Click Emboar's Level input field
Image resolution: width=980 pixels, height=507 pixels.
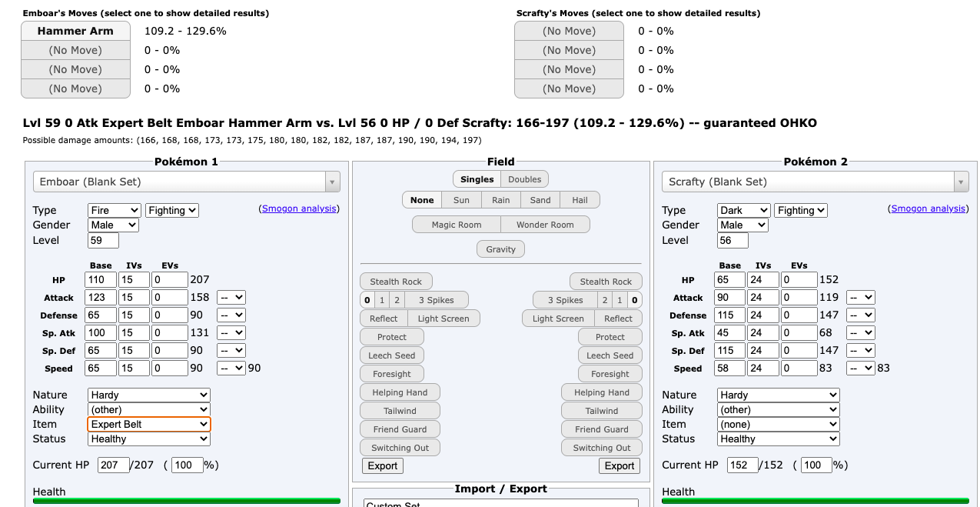tap(103, 240)
